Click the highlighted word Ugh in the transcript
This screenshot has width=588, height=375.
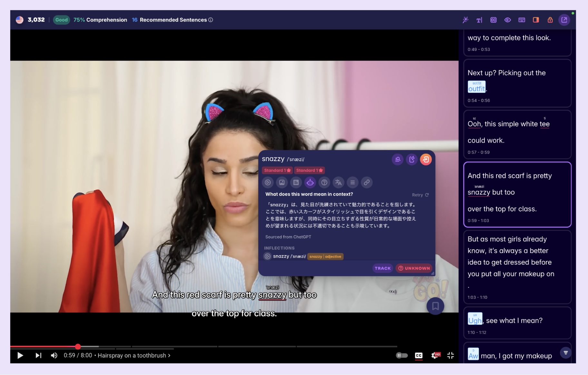tap(475, 319)
